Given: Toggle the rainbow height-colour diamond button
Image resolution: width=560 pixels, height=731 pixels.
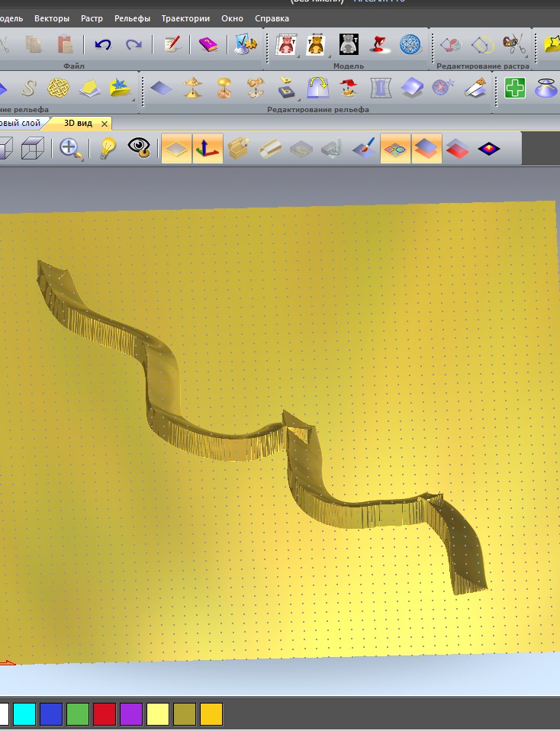Looking at the screenshot, I should pos(488,149).
